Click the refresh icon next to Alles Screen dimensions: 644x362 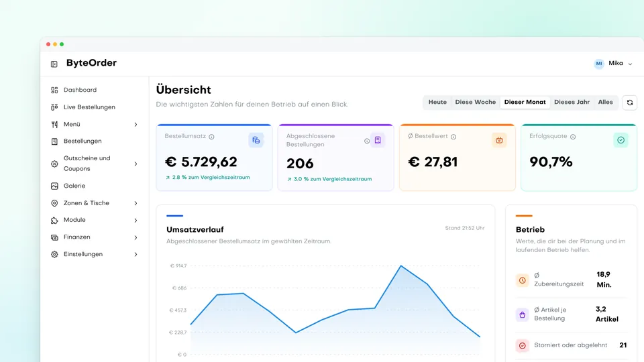click(x=630, y=103)
